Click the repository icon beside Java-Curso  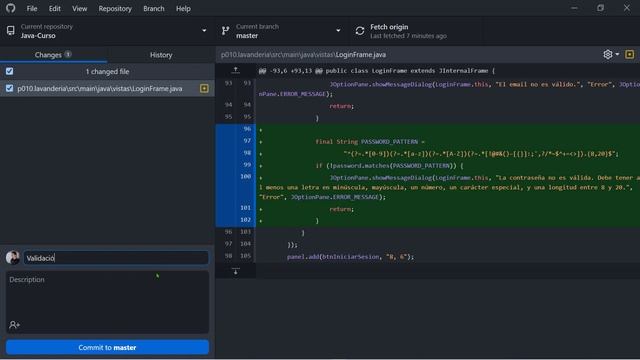(x=11, y=31)
